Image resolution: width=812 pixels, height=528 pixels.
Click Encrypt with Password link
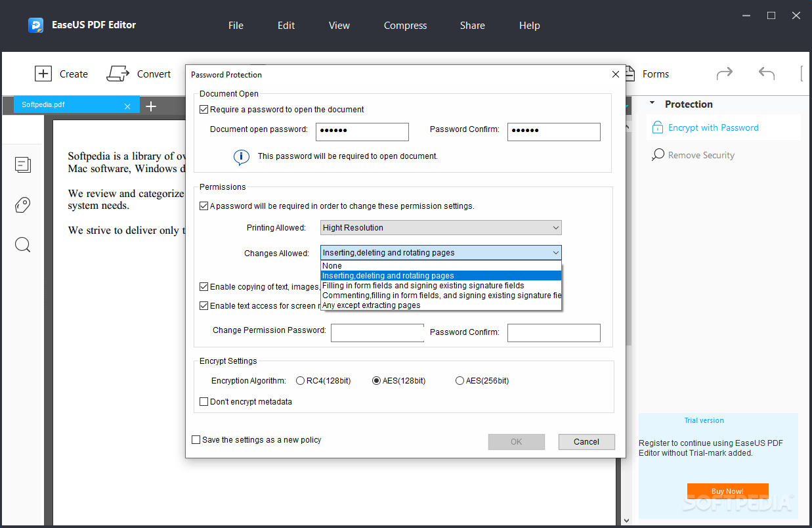(x=714, y=128)
